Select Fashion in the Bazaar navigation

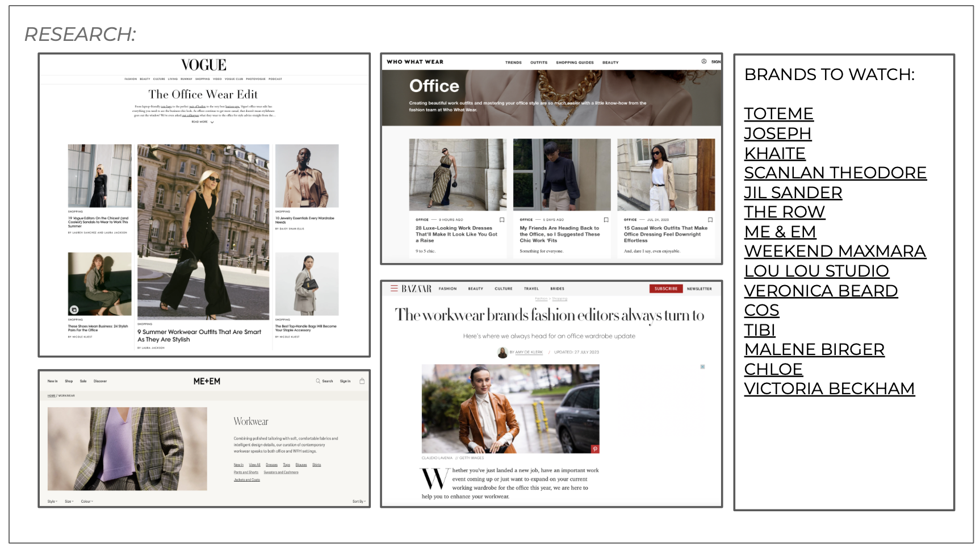click(x=447, y=289)
